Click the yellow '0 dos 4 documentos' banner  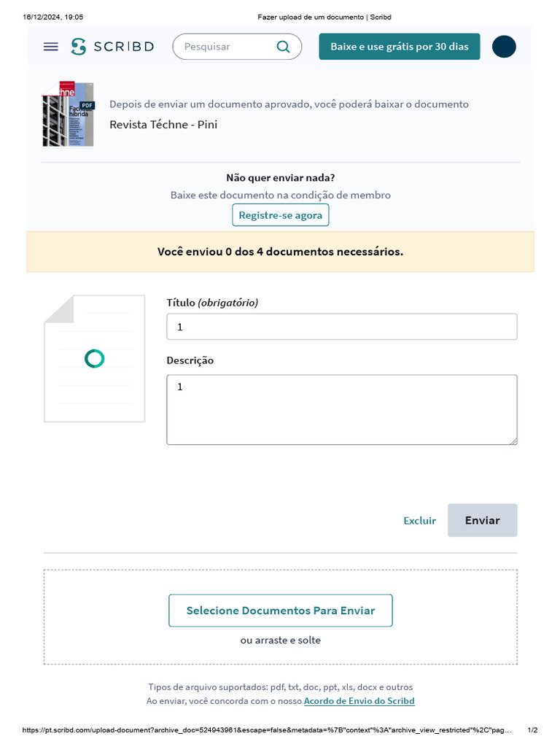click(280, 252)
